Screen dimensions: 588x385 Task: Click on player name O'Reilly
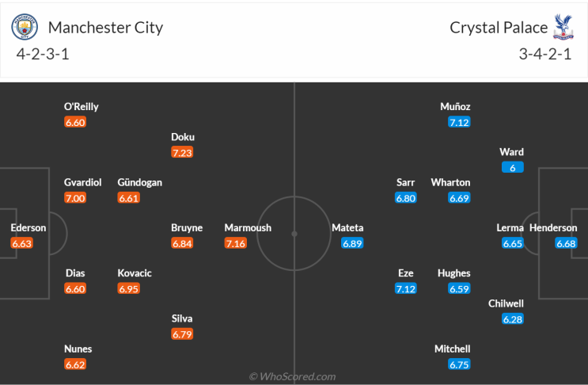click(x=82, y=106)
